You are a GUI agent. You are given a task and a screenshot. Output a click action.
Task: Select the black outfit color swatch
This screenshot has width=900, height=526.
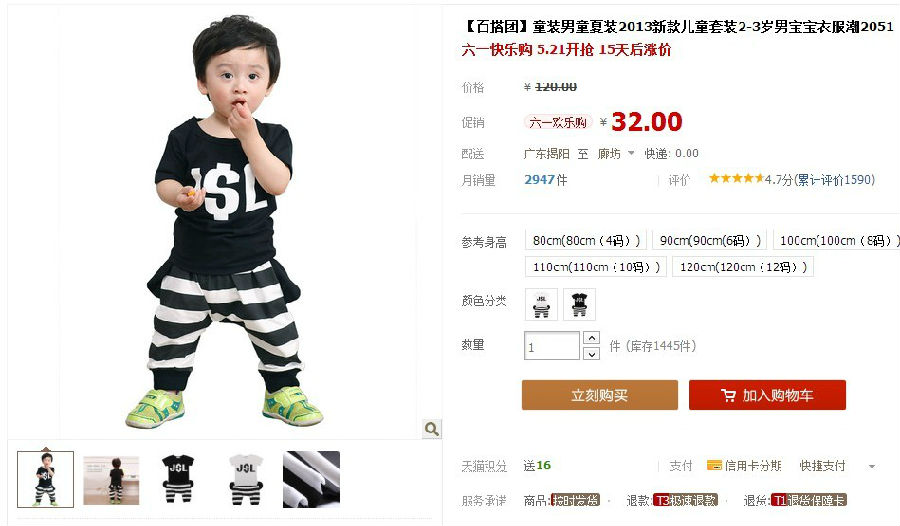coord(580,304)
